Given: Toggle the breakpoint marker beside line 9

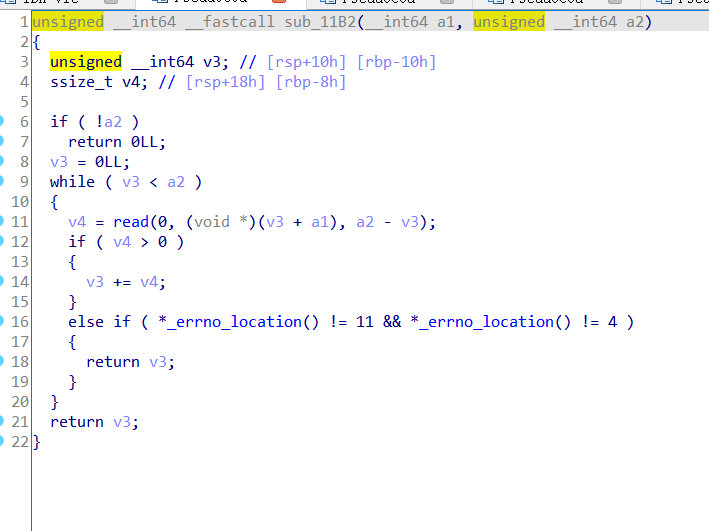Looking at the screenshot, I should point(2,181).
